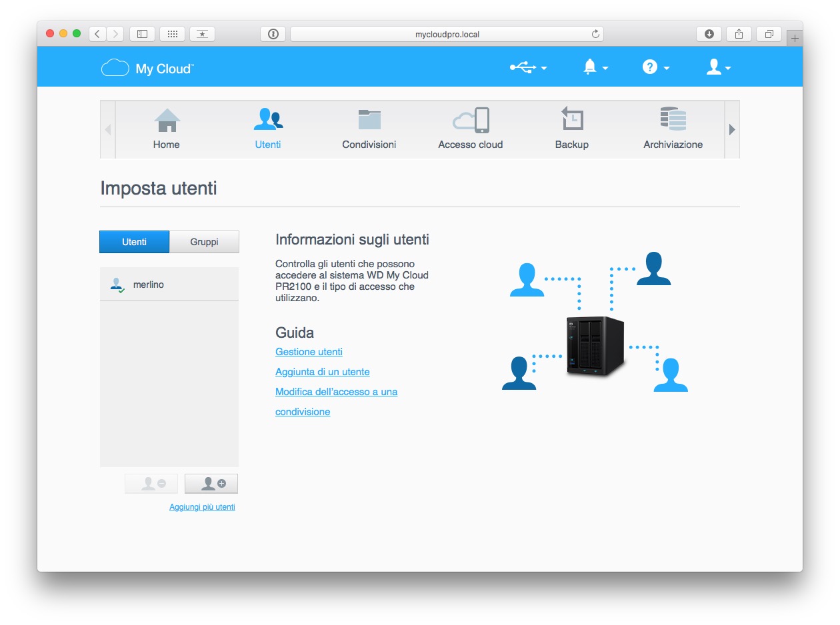Switch to the Utenti tab

coord(135,242)
